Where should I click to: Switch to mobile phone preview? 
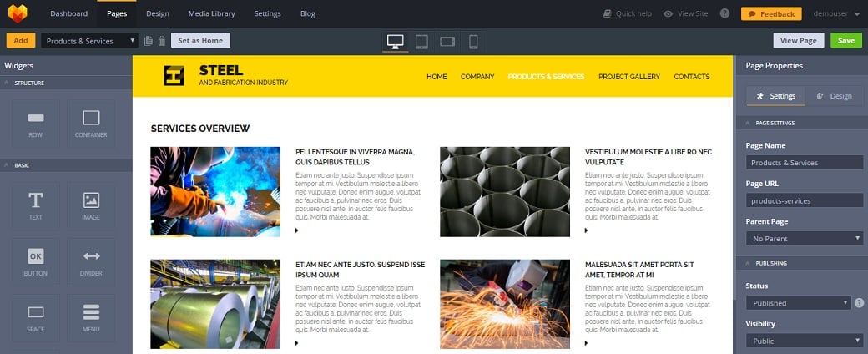(473, 41)
